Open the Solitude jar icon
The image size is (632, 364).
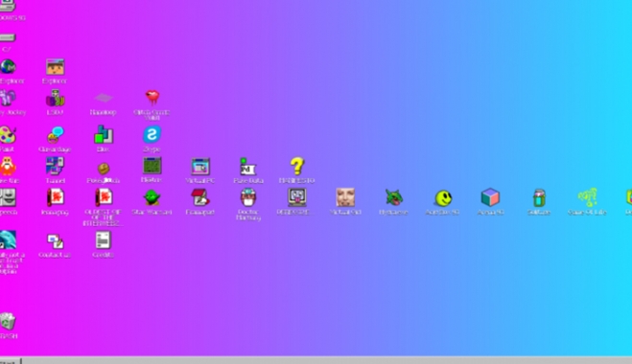click(x=539, y=197)
